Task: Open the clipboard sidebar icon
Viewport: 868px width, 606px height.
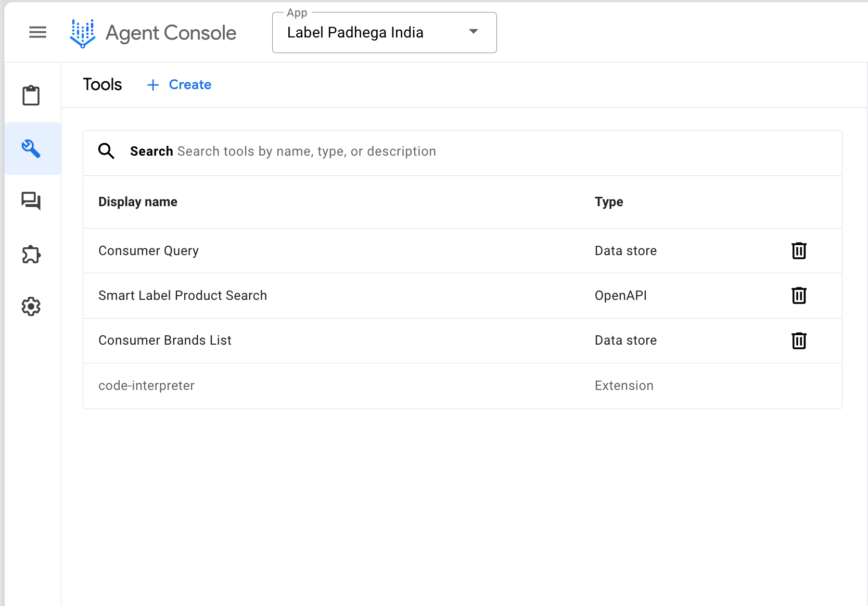Action: (x=31, y=96)
